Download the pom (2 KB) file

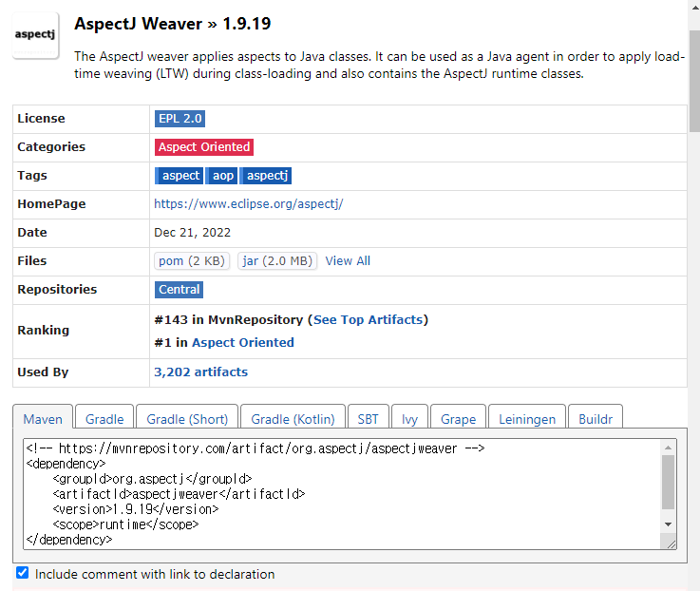point(192,261)
